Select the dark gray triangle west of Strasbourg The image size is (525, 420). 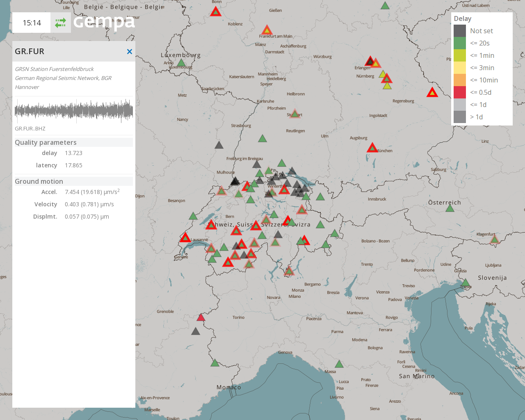tap(219, 145)
